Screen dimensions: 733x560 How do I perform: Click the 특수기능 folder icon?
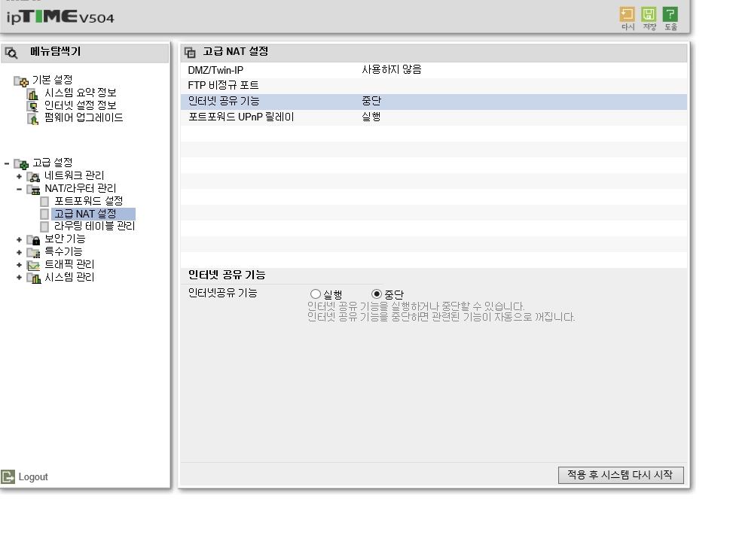click(33, 252)
